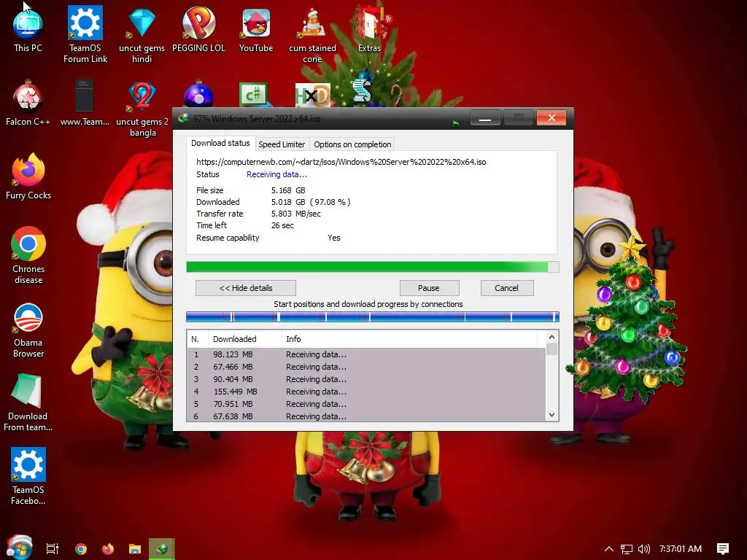Cancel the download
Viewport: 747px width, 560px height.
(x=506, y=288)
